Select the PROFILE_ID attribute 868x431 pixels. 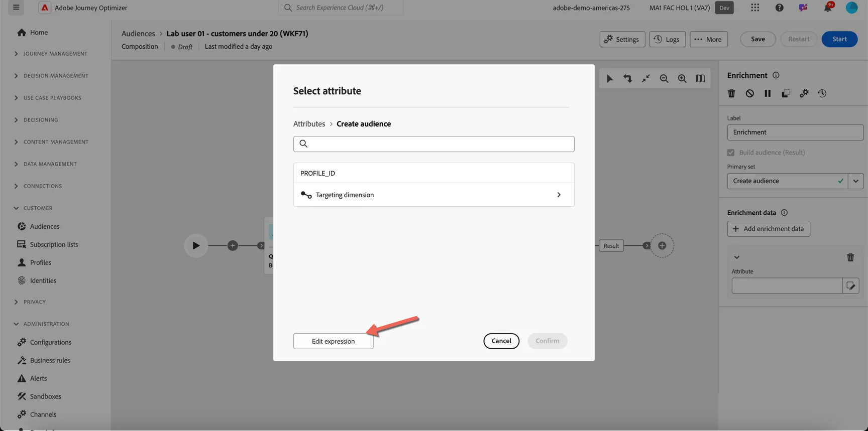433,173
